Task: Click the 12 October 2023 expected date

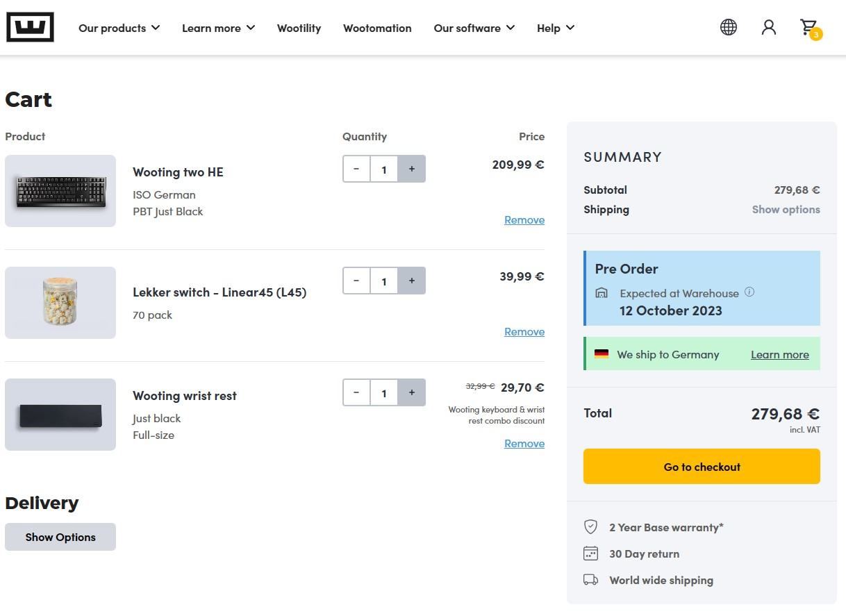Action: point(670,310)
